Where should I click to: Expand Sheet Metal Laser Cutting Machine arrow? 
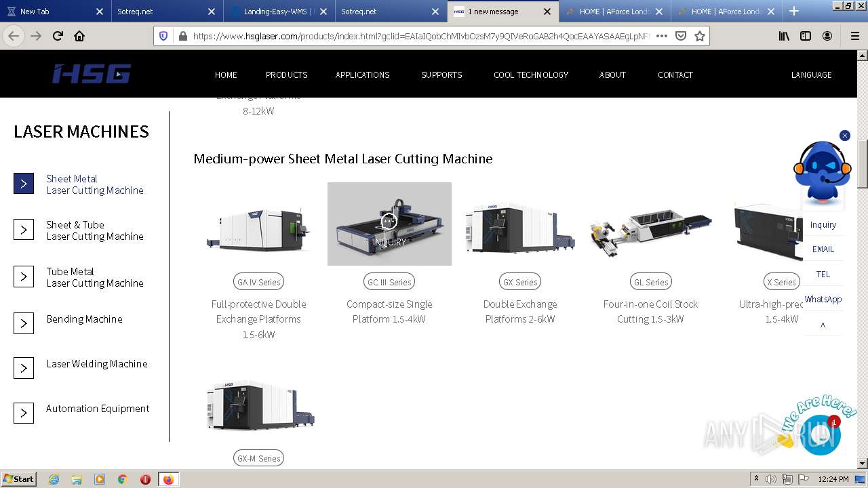(x=24, y=184)
